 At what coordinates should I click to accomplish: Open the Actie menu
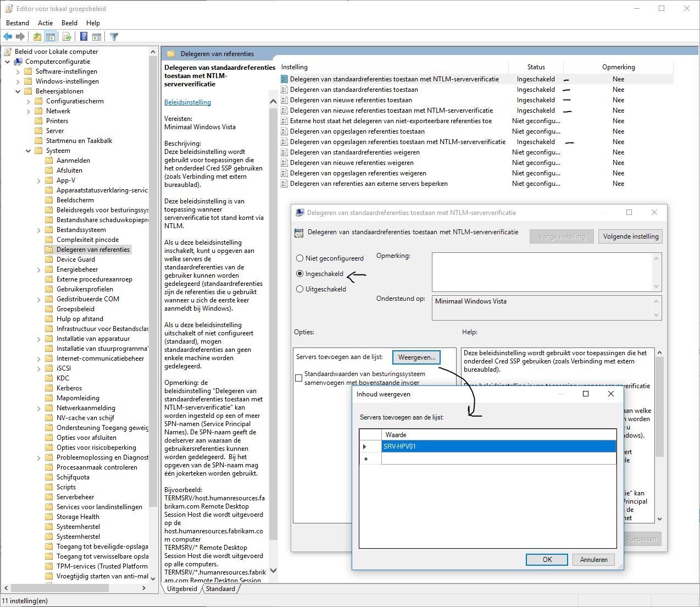[45, 23]
